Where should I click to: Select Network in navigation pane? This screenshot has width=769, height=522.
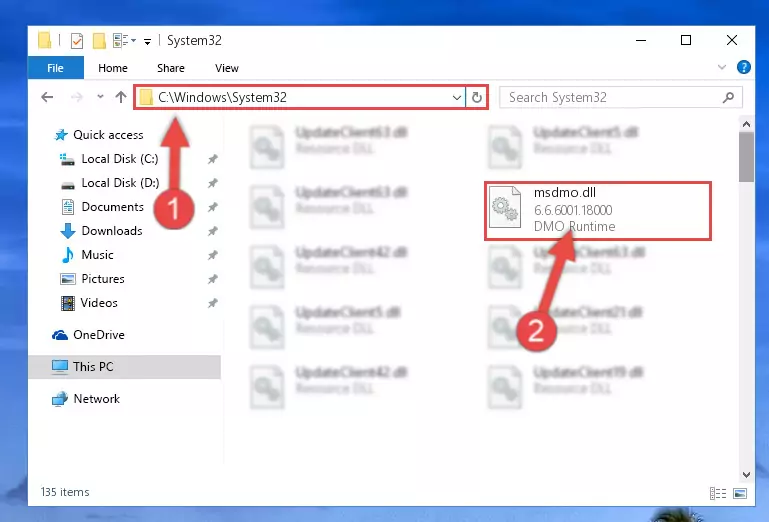[86, 399]
